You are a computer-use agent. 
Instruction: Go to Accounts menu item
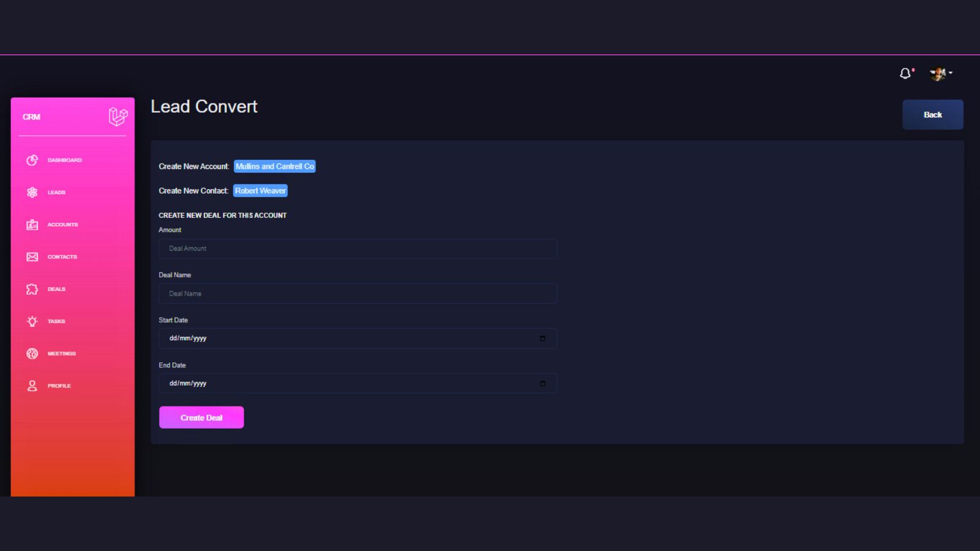(62, 225)
